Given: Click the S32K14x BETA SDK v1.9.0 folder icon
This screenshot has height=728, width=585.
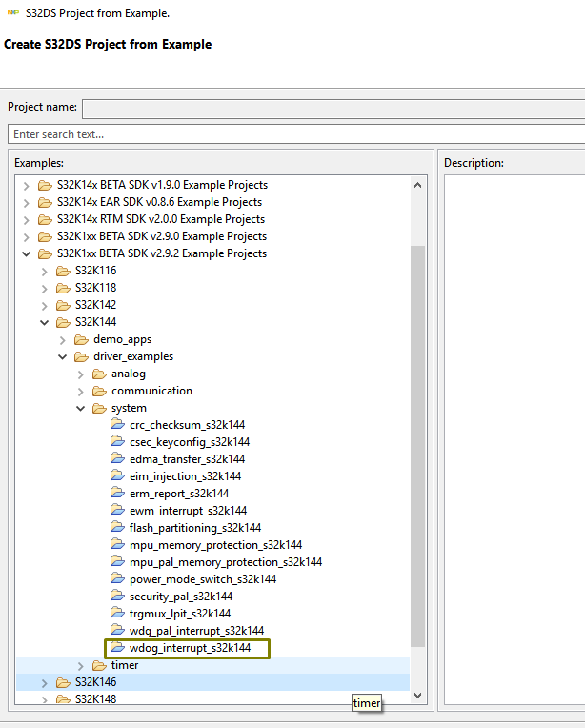Looking at the screenshot, I should tap(45, 185).
